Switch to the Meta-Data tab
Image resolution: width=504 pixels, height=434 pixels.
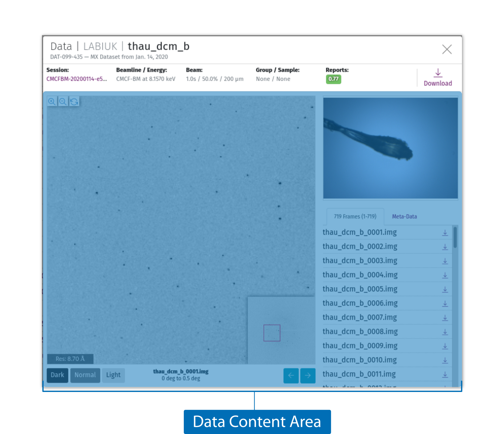(x=405, y=216)
